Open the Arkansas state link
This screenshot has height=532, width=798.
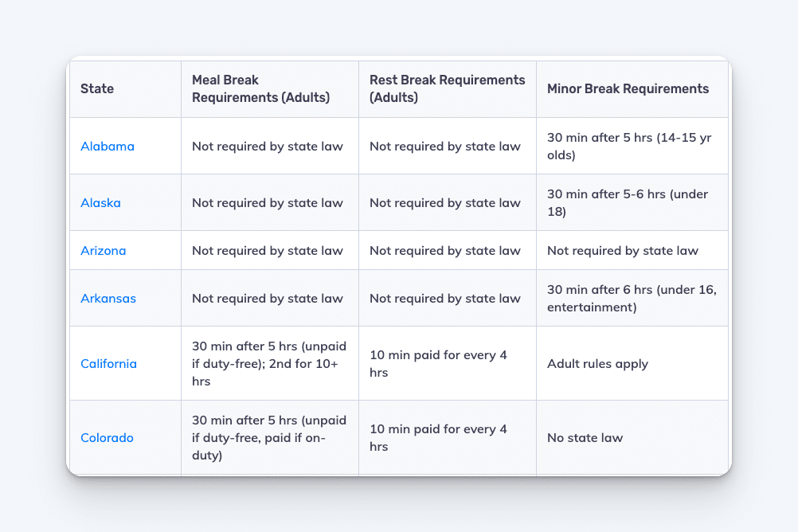pyautogui.click(x=108, y=299)
